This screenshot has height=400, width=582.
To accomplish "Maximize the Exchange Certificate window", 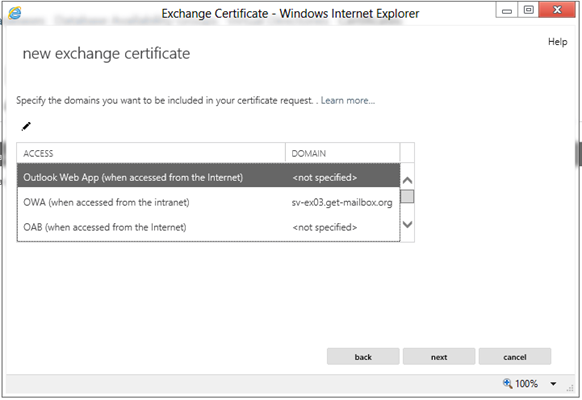I will click(528, 10).
